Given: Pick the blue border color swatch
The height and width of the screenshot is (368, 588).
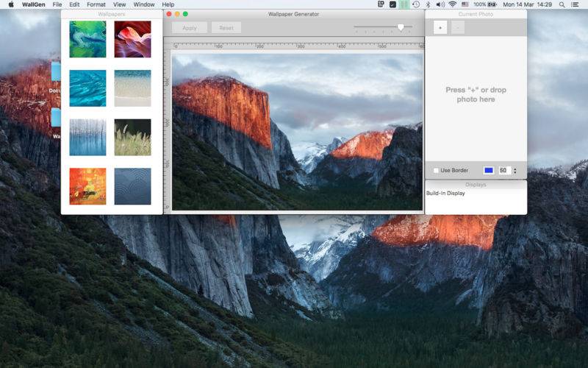Looking at the screenshot, I should click(489, 171).
